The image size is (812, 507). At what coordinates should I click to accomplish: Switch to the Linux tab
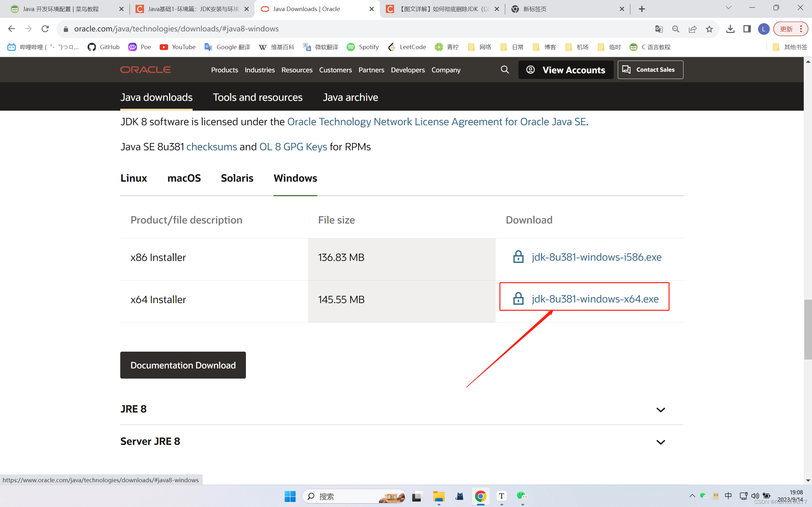(133, 178)
